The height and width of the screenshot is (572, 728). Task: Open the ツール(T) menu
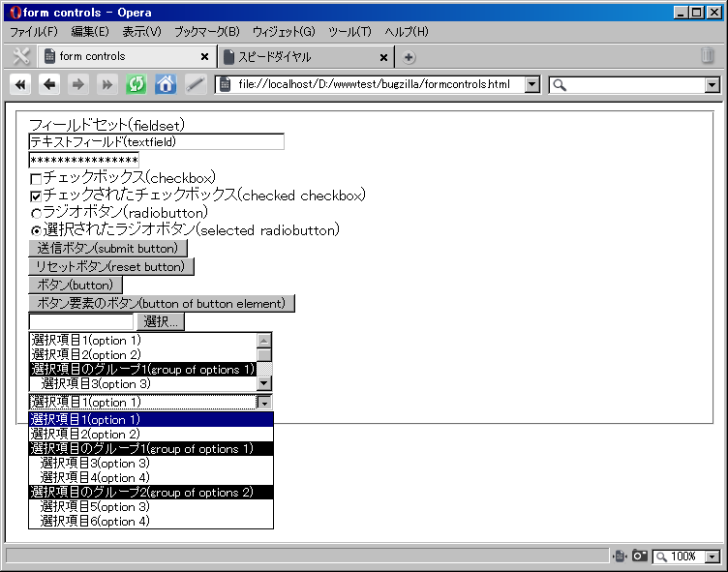[x=349, y=32]
